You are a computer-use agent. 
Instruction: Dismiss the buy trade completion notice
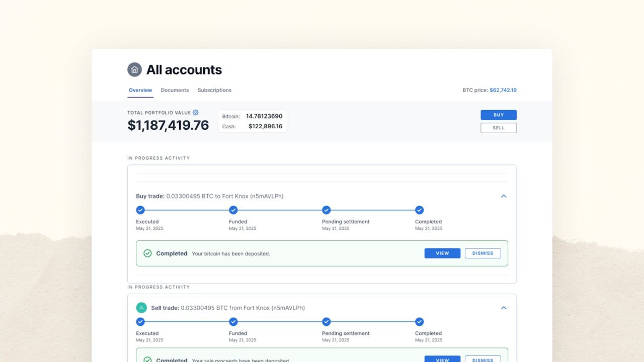coord(482,253)
